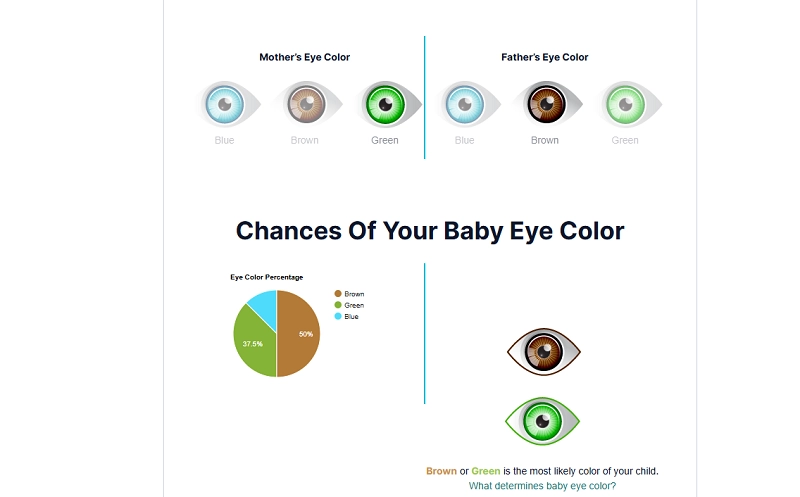Click the Blue label under Father's Eye Color
Screen dimensions: 800x497
464,140
